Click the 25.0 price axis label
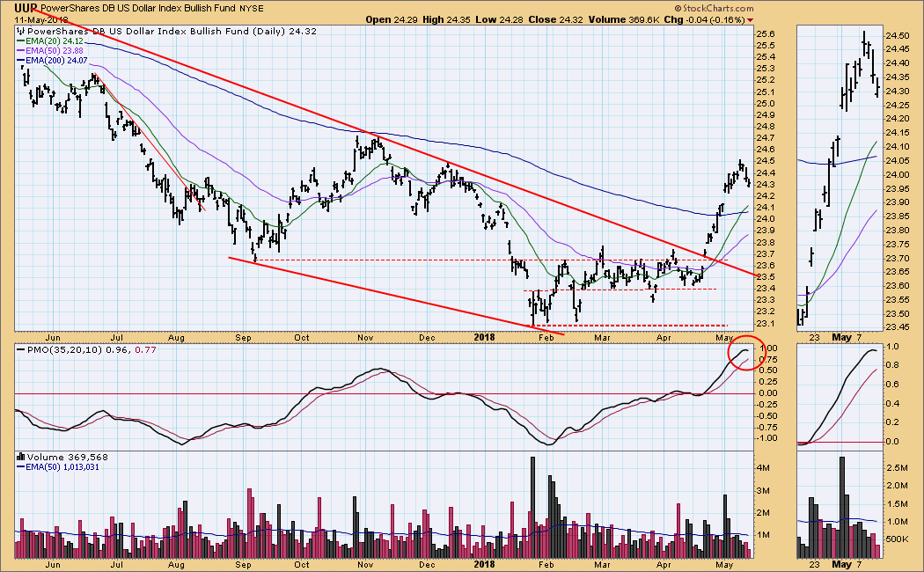Screen dimensions: 924x572 coord(765,104)
